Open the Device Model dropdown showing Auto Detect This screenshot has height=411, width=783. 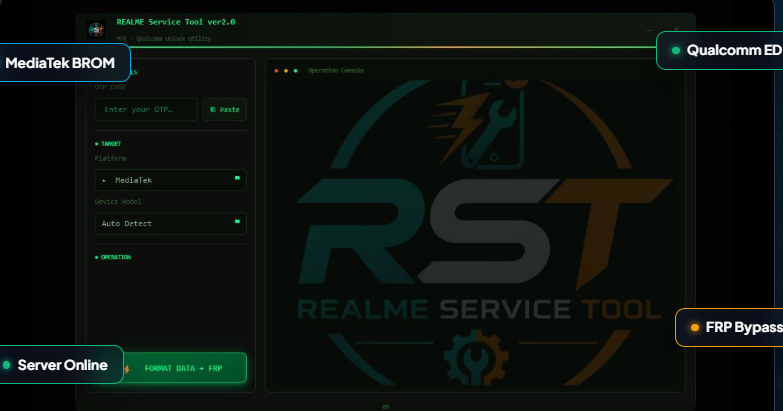click(171, 223)
